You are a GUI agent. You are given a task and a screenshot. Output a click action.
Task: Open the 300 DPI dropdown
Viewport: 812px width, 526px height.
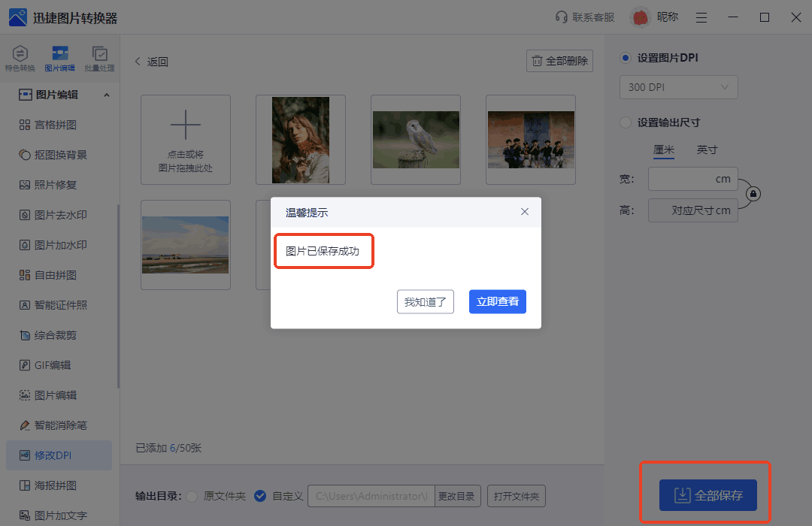(x=678, y=87)
